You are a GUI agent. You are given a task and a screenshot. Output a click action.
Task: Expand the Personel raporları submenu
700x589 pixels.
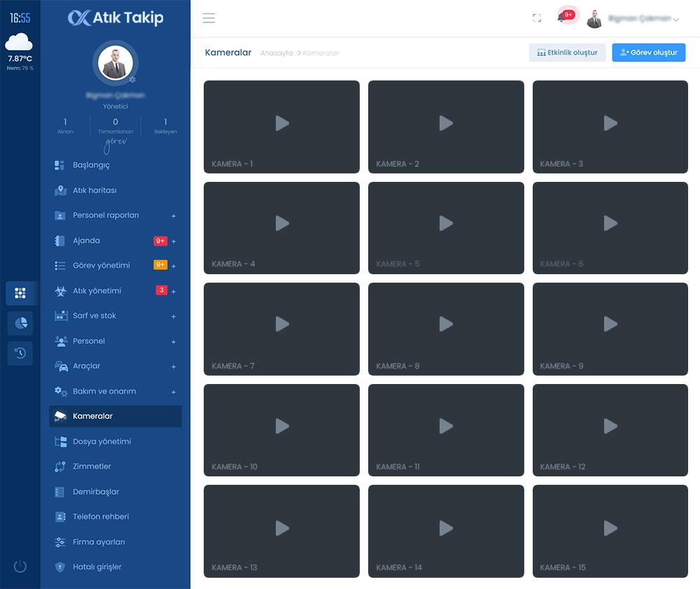174,215
